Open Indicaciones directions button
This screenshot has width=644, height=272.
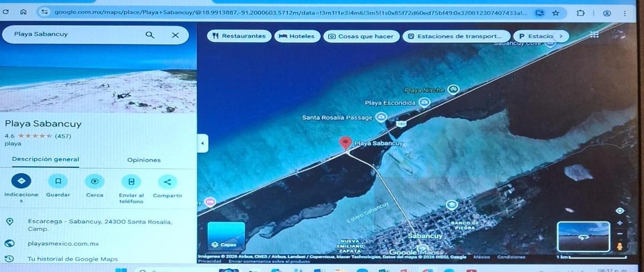[21, 181]
